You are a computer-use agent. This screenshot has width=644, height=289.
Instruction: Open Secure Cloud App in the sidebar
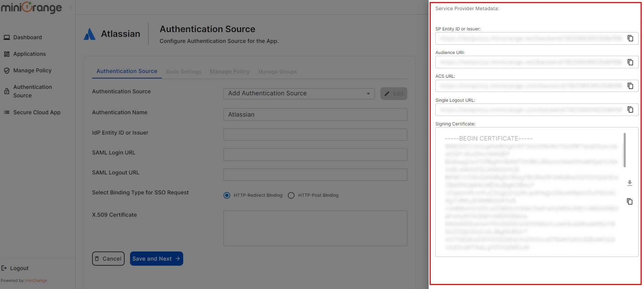coord(37,112)
